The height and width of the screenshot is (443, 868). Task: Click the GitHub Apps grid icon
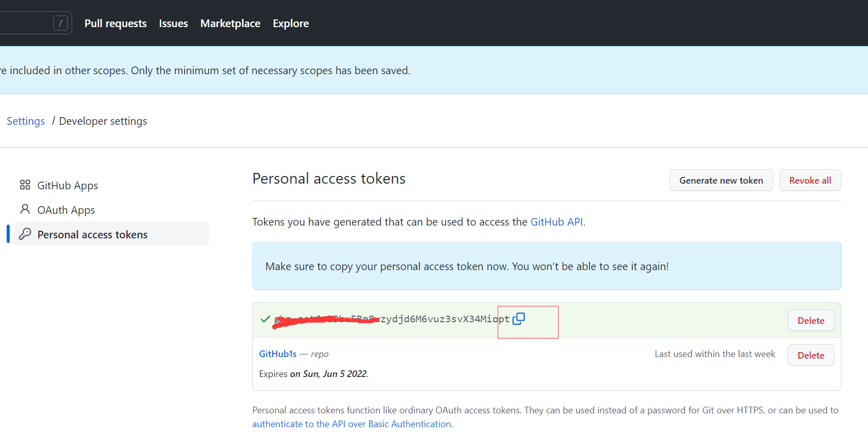[x=25, y=185]
